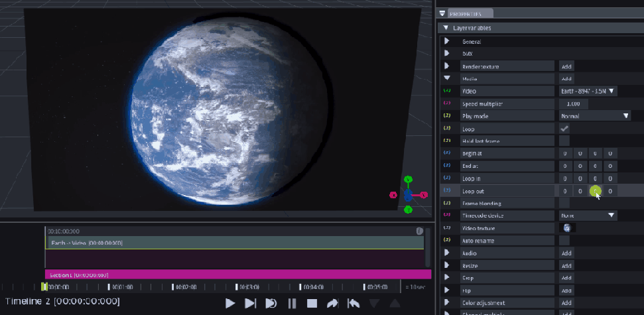The height and width of the screenshot is (315, 644).
Task: Collapse the Media group
Action: [x=447, y=78]
